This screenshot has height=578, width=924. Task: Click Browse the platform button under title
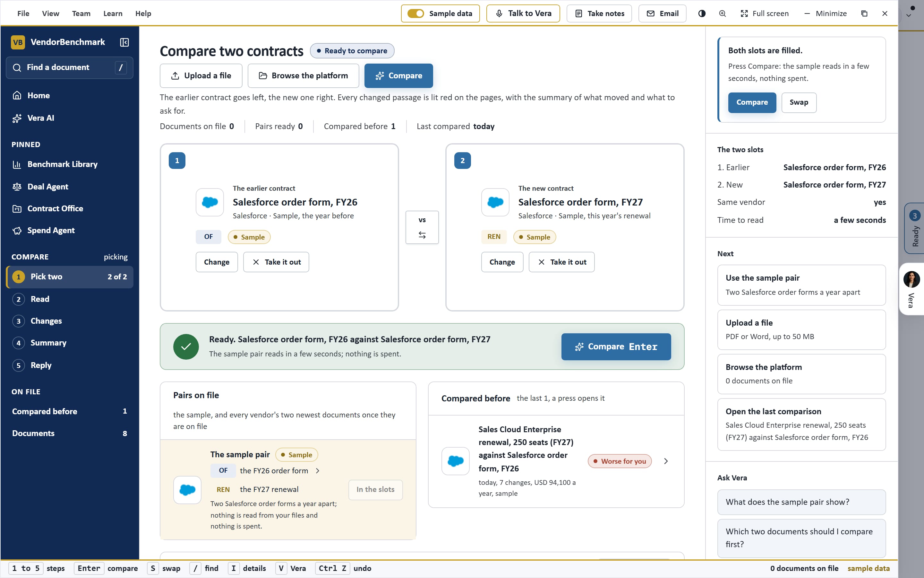pos(303,76)
